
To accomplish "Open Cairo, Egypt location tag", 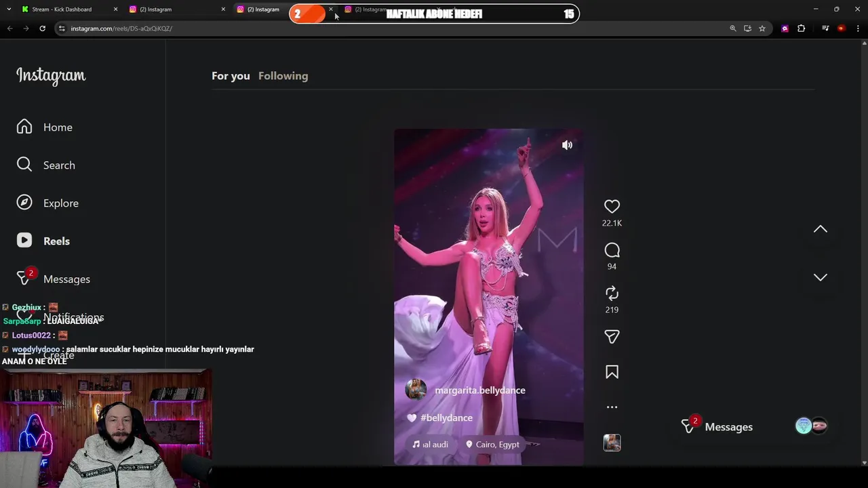I will coord(492,445).
